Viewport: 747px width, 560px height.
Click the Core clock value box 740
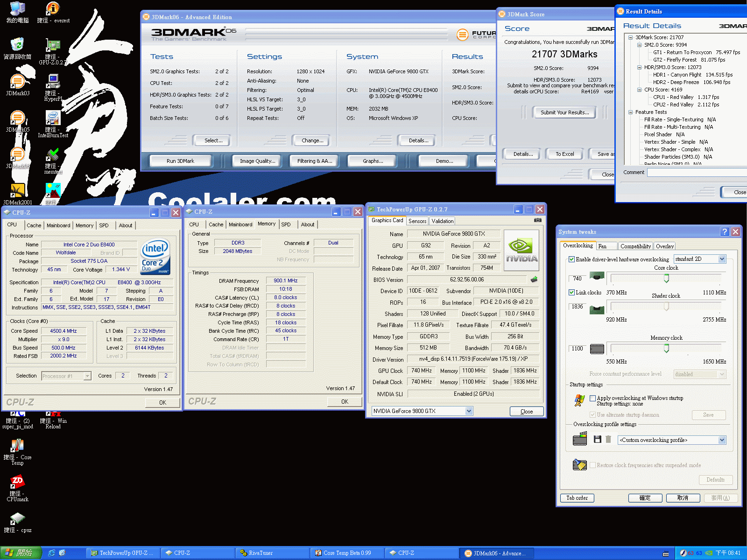click(x=578, y=279)
